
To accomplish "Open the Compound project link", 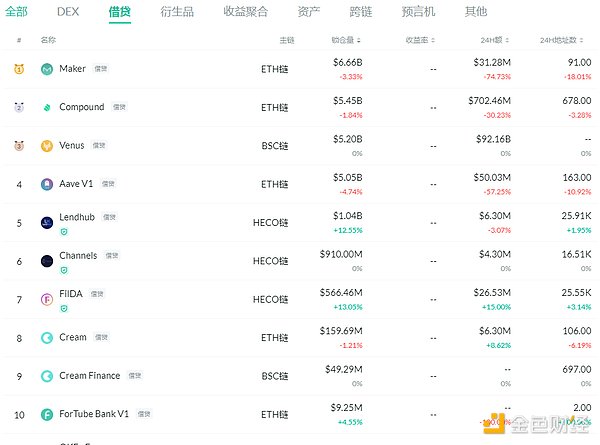I will click(81, 107).
